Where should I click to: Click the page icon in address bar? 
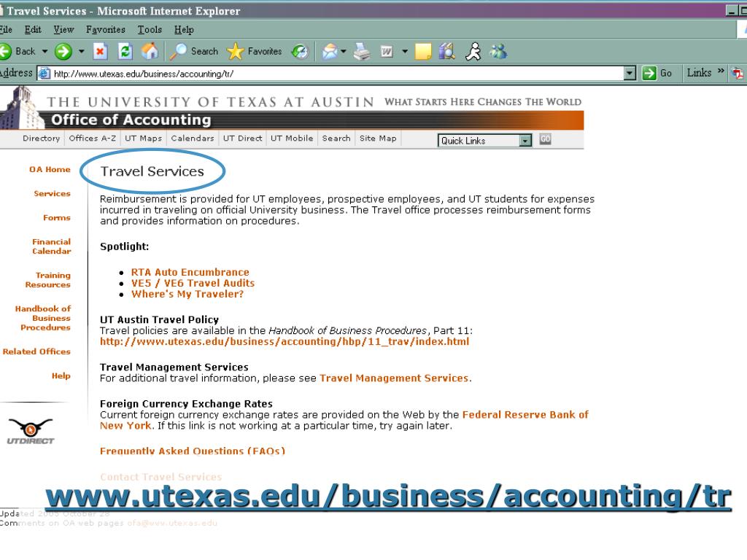pyautogui.click(x=44, y=74)
